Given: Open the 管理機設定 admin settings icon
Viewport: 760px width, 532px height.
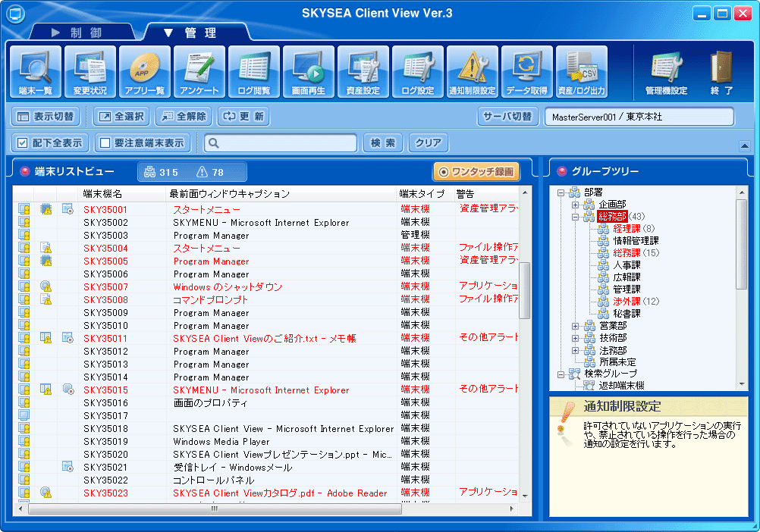Looking at the screenshot, I should pyautogui.click(x=667, y=73).
